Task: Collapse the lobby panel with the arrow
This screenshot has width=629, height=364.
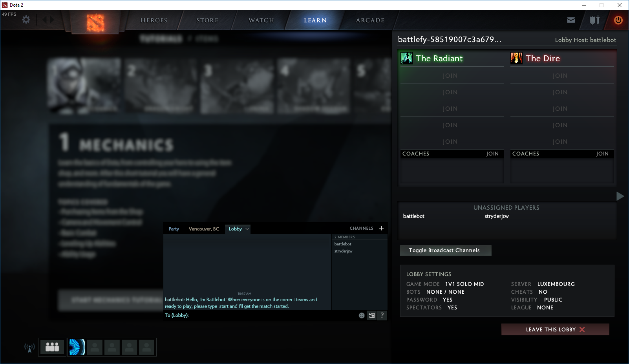Action: [620, 196]
